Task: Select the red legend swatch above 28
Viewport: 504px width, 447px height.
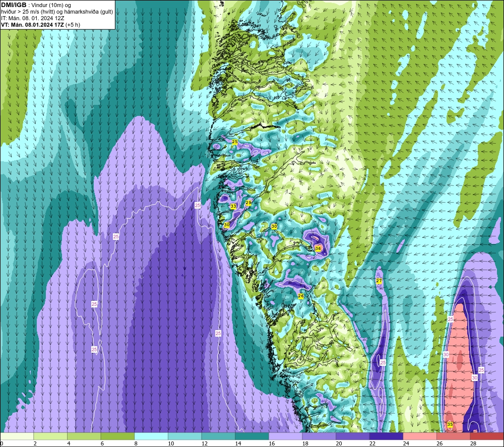Action: pos(487,436)
